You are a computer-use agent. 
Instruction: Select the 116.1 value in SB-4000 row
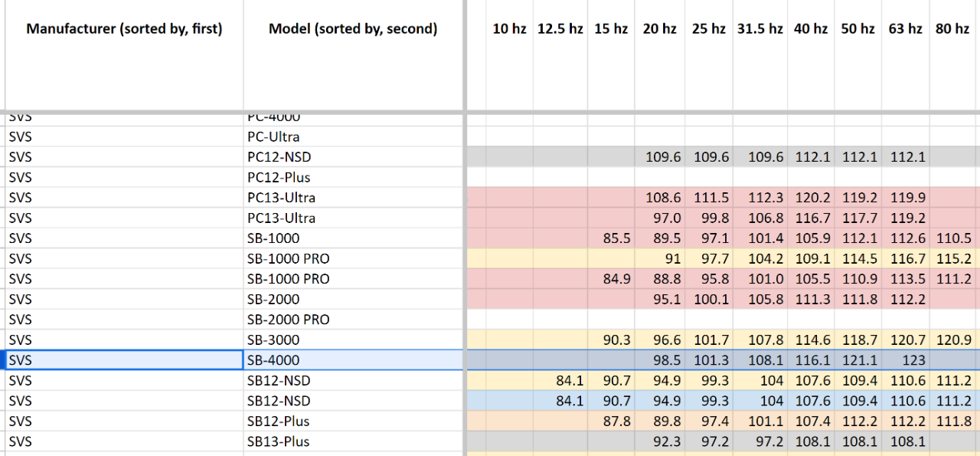(811, 360)
